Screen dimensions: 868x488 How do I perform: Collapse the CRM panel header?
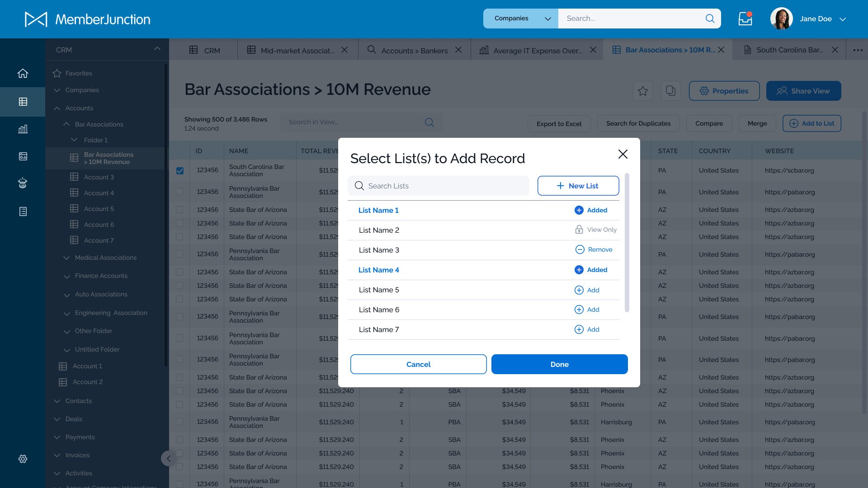tap(157, 49)
